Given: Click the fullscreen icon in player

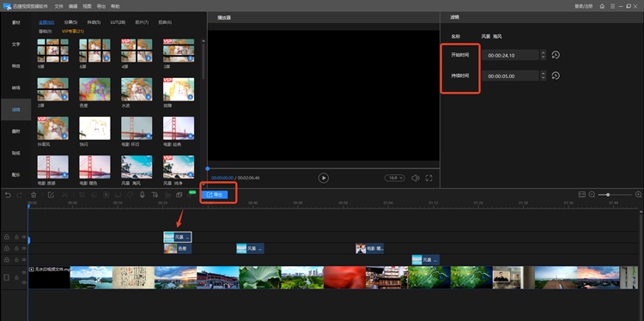Looking at the screenshot, I should 429,179.
